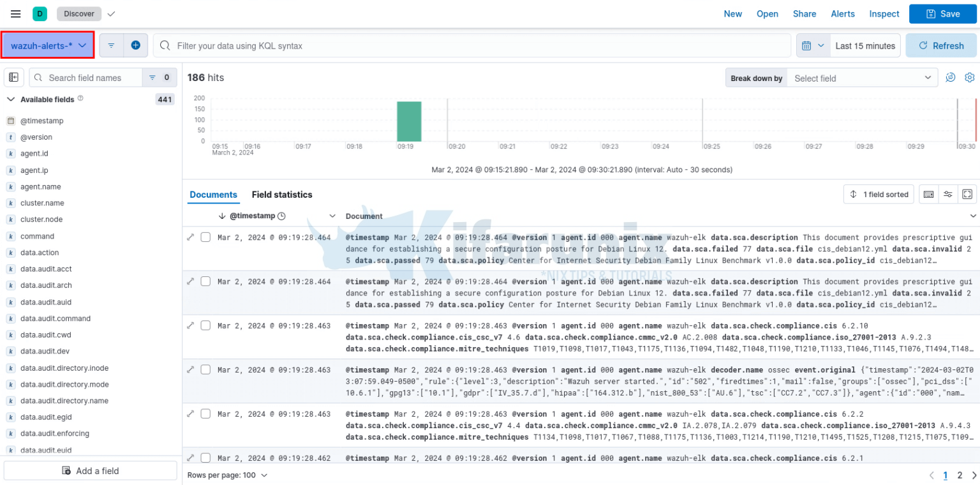Viewport: 980px width, 485px height.
Task: Open the row height settings sliders icon
Action: point(947,194)
